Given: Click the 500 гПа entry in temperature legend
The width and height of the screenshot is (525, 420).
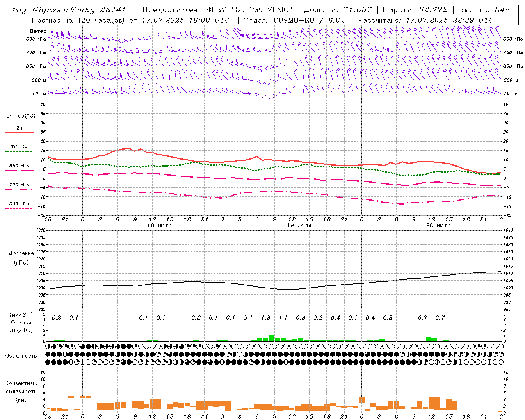Looking at the screenshot, I should click(19, 204).
